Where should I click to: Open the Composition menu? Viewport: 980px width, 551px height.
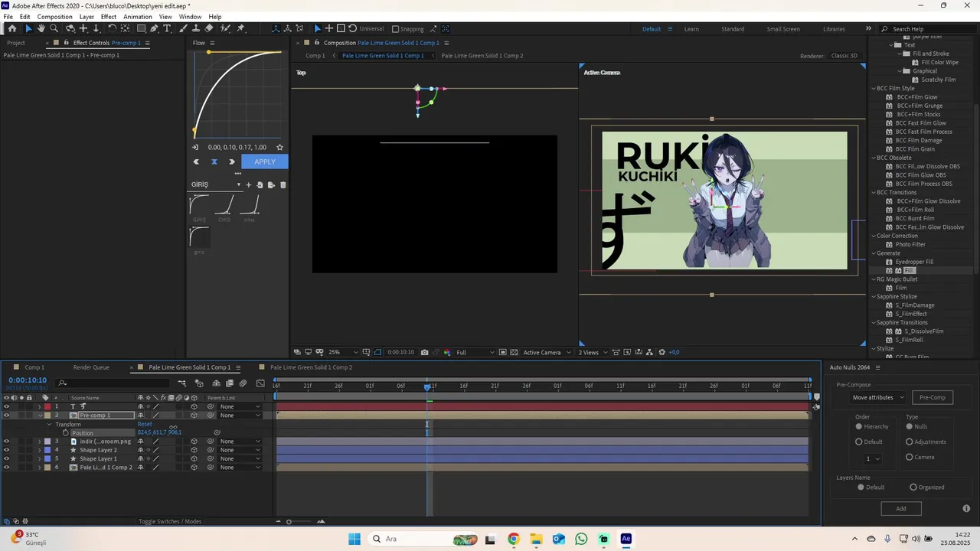pyautogui.click(x=54, y=17)
